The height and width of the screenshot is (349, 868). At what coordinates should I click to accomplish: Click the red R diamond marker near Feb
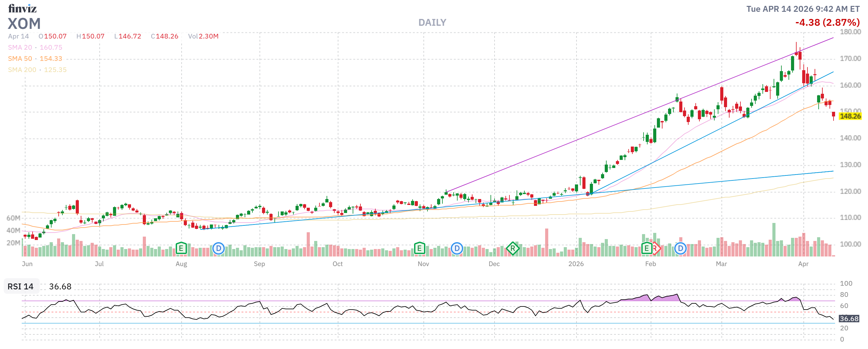pyautogui.click(x=657, y=249)
